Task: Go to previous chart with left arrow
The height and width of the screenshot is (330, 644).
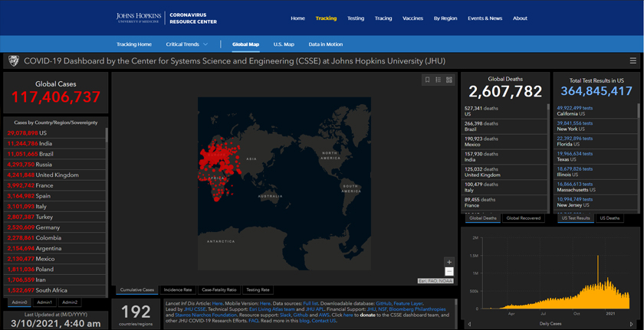Action: (469, 325)
